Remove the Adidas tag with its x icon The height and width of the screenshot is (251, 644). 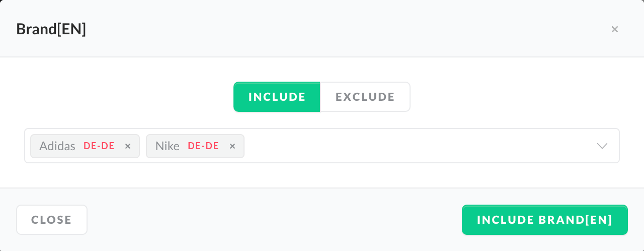[x=128, y=146]
